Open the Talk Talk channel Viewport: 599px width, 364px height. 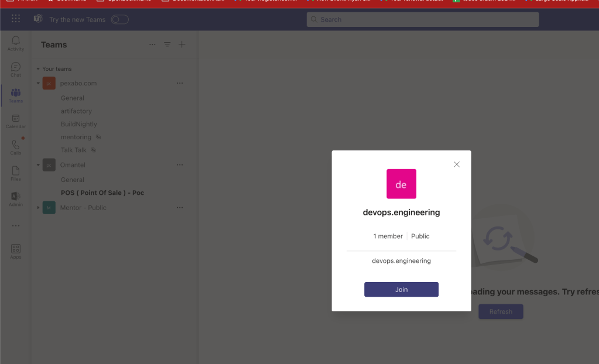pos(73,150)
